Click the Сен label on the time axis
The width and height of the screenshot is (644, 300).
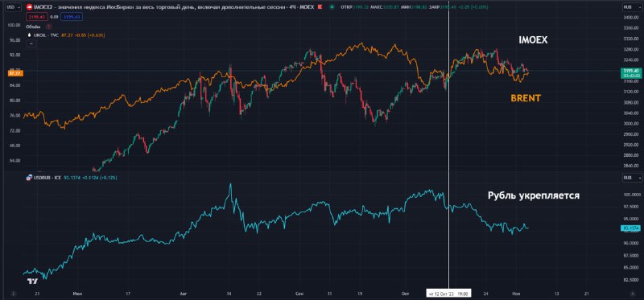299,294
